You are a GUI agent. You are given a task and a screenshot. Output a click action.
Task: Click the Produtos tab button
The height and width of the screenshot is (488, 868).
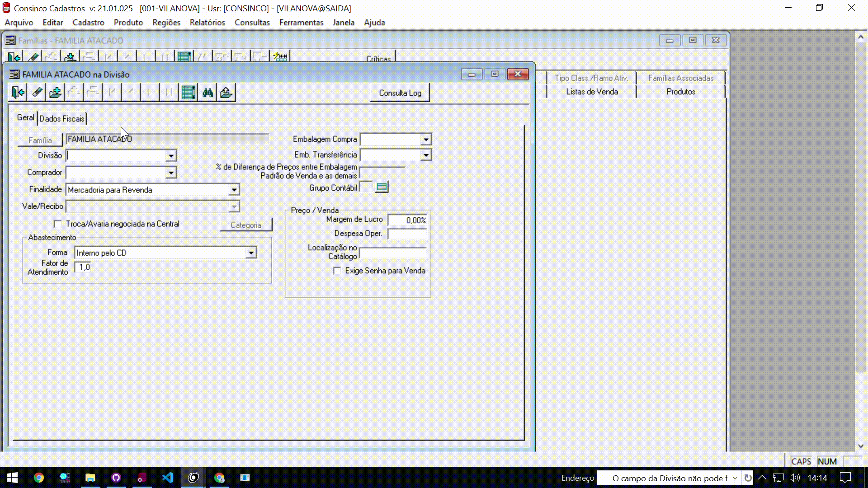point(680,92)
